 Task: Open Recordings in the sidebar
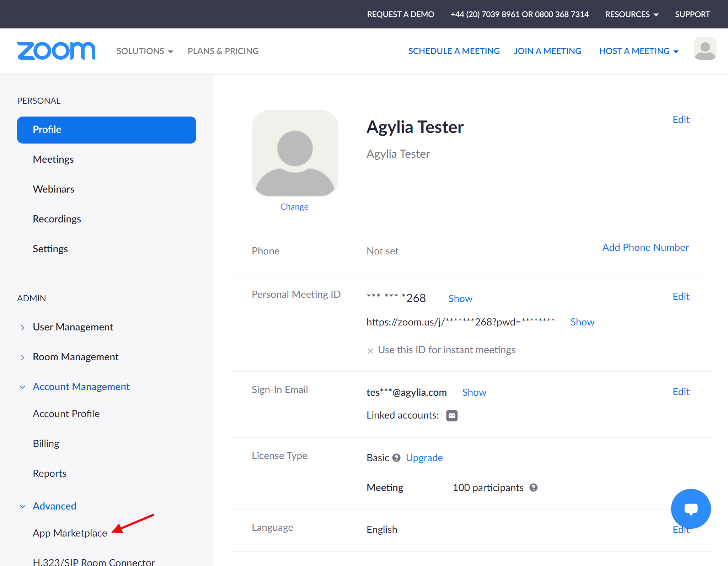click(x=57, y=219)
